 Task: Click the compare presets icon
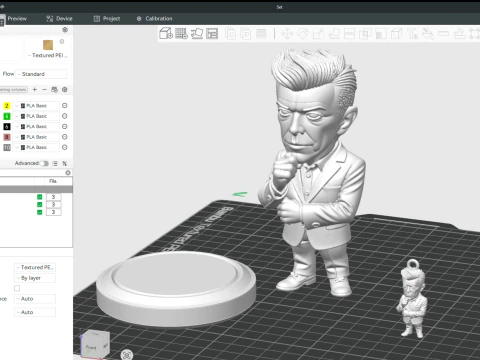tap(65, 163)
